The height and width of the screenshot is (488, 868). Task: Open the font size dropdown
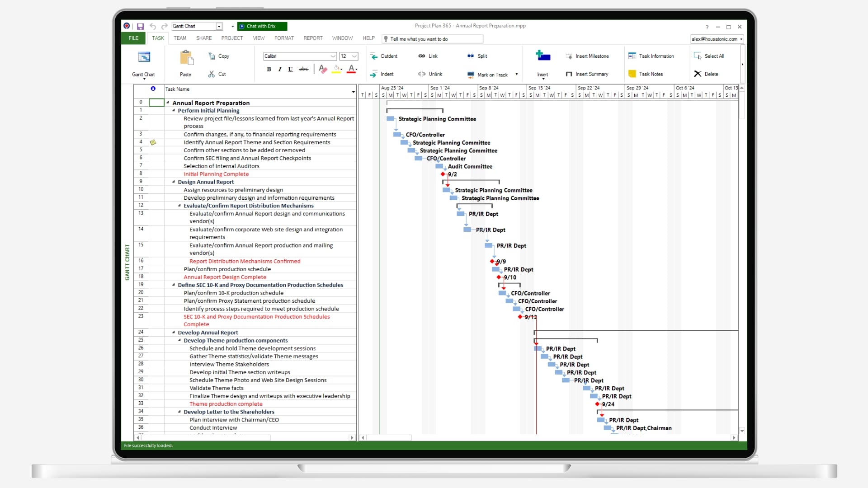click(354, 56)
